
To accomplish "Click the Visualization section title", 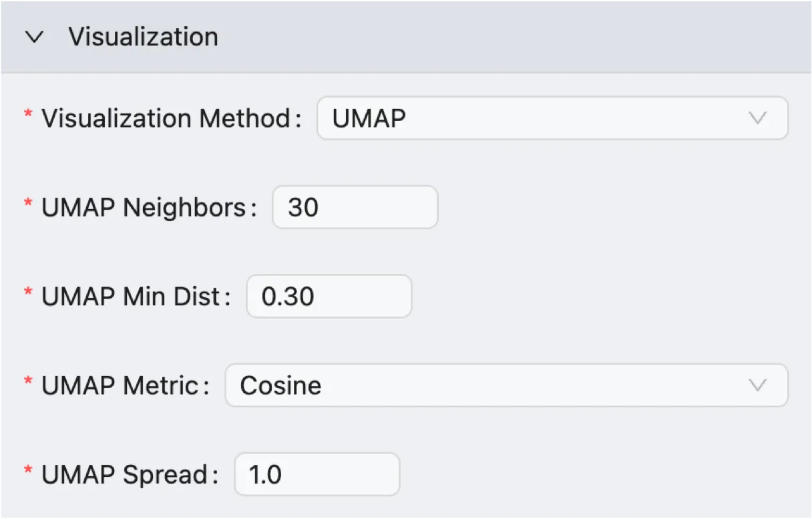I will coord(142,37).
